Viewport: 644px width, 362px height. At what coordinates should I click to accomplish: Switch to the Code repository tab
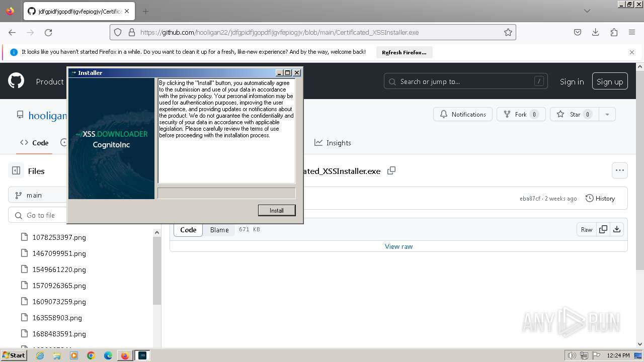[34, 143]
